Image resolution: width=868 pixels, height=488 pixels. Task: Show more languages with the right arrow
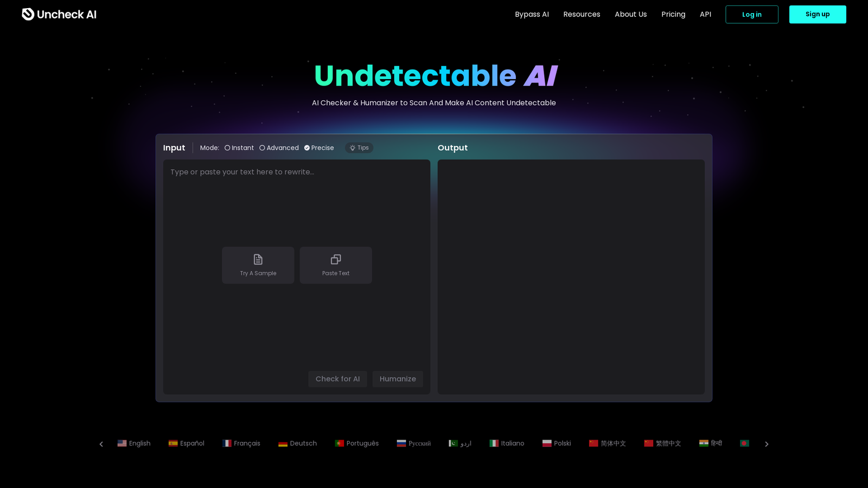(x=767, y=444)
